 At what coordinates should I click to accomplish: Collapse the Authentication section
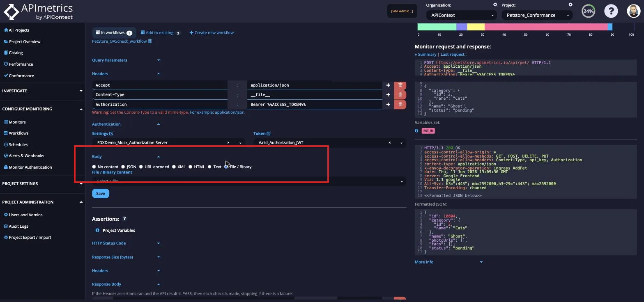126,124
